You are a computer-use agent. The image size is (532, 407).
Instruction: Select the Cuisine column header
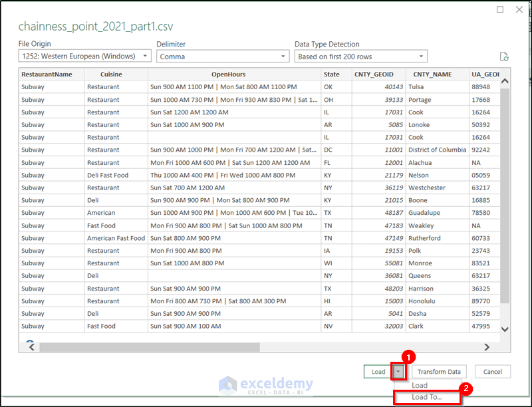pyautogui.click(x=116, y=74)
